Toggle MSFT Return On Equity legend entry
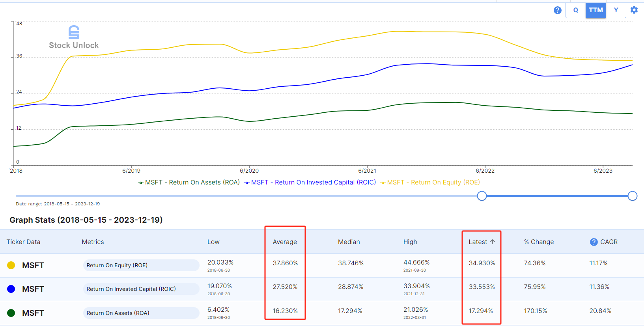Image resolution: width=644 pixels, height=326 pixels. (x=430, y=183)
